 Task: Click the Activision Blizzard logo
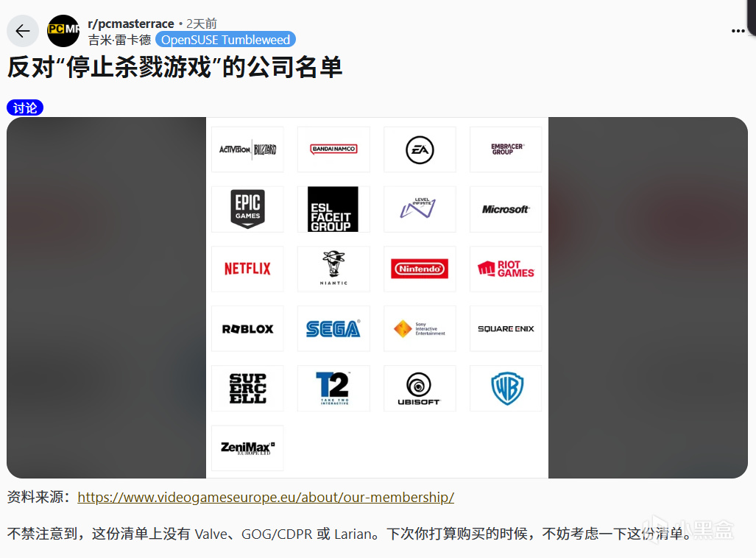tap(248, 149)
